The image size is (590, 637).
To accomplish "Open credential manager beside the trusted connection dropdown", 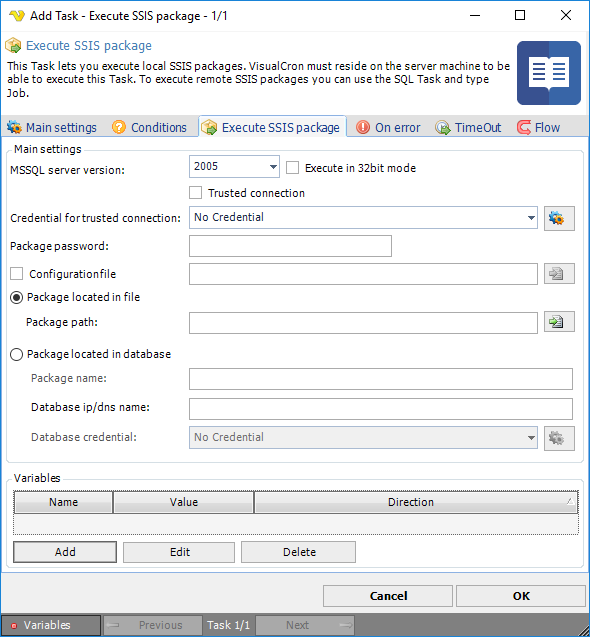I will click(559, 219).
